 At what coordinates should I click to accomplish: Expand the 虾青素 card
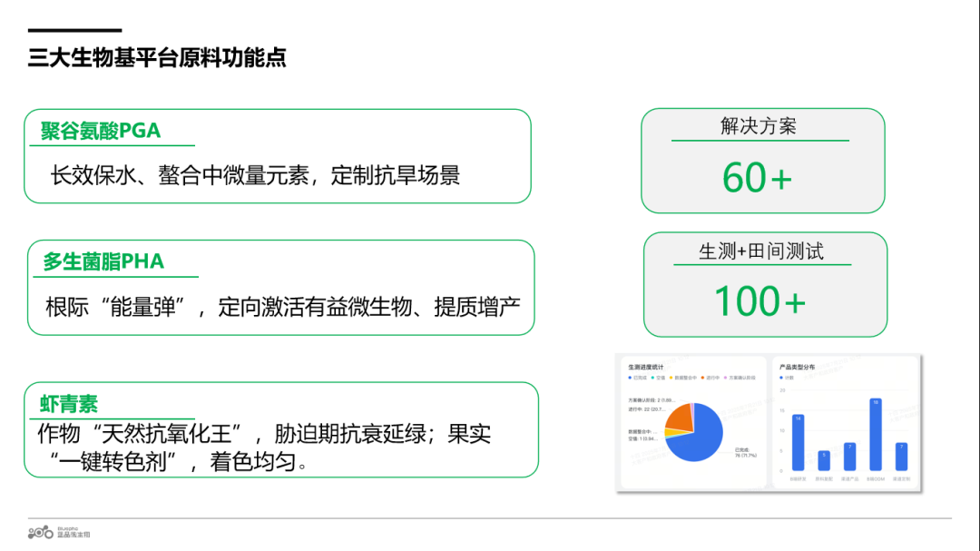[x=277, y=431]
